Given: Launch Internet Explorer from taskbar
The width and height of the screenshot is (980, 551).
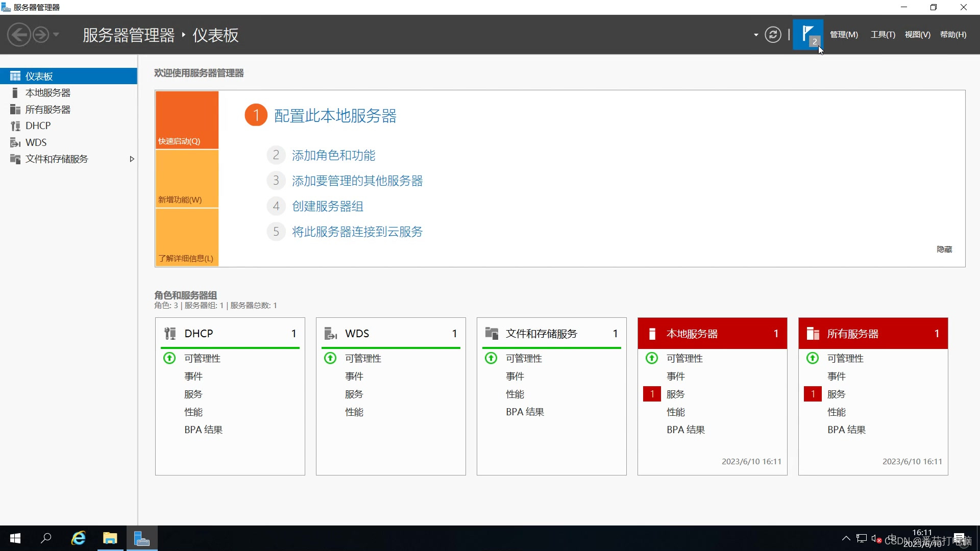Looking at the screenshot, I should [x=78, y=538].
